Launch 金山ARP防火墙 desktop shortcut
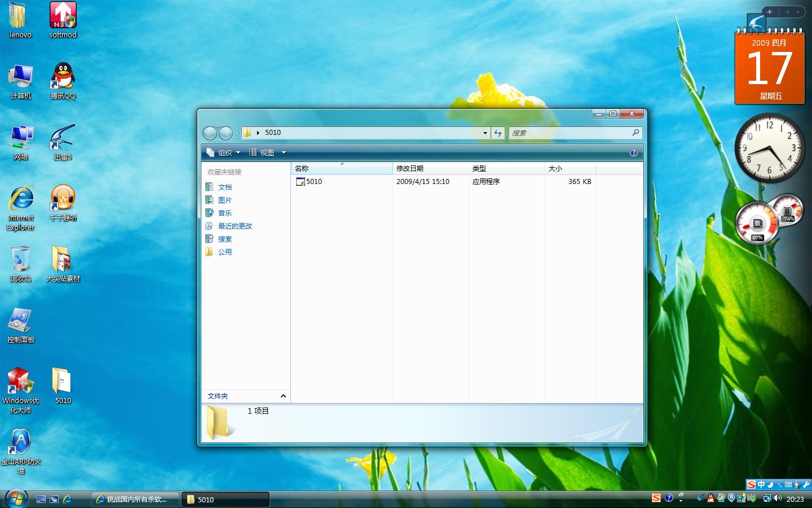Screen dimensions: 812x508 click(x=21, y=452)
